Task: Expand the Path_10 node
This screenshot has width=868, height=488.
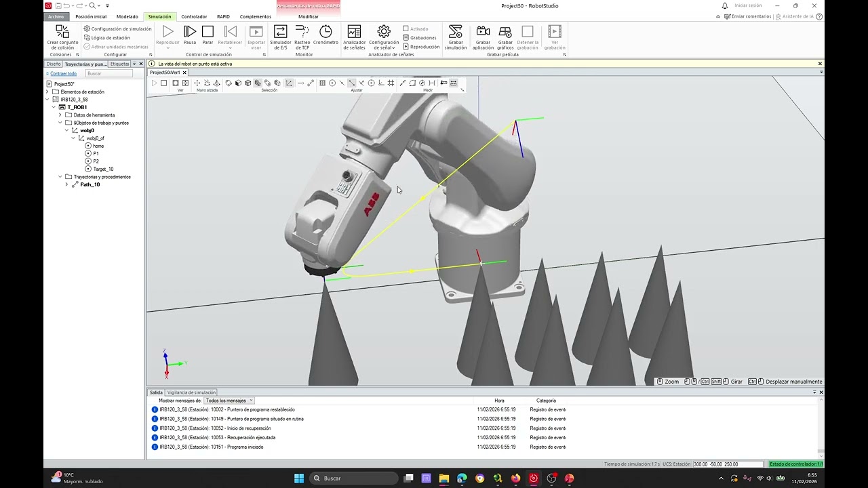Action: (x=66, y=184)
